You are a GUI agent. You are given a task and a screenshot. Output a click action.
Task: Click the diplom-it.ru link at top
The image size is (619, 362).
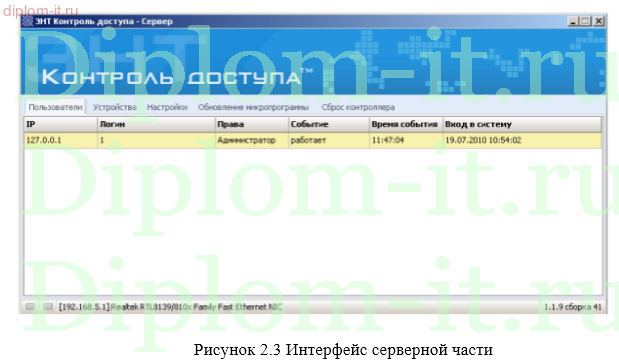[40, 11]
